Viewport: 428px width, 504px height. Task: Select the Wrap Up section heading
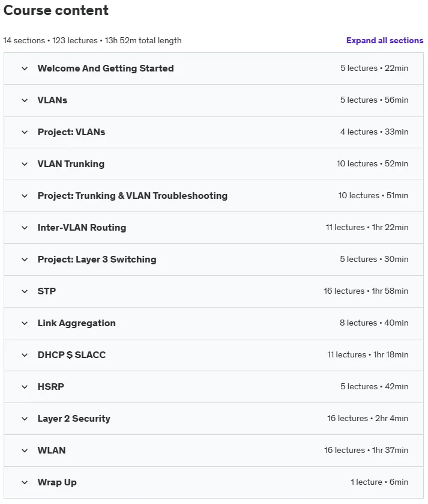coord(57,482)
